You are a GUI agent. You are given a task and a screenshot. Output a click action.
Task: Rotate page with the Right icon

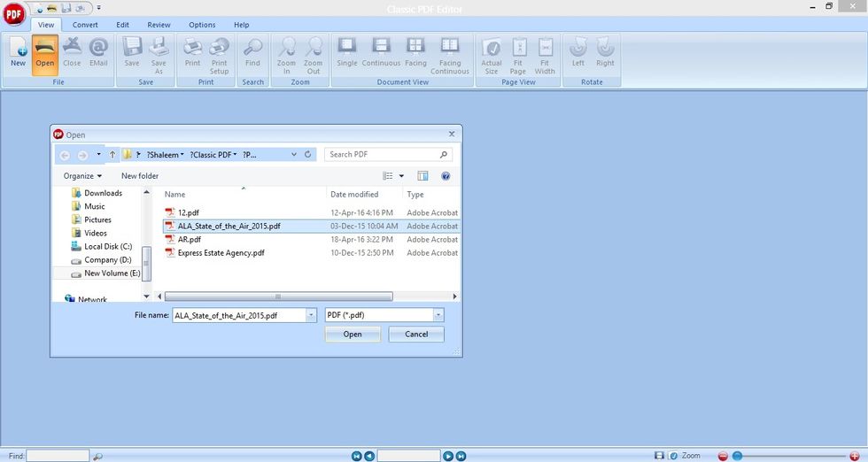pyautogui.click(x=605, y=52)
